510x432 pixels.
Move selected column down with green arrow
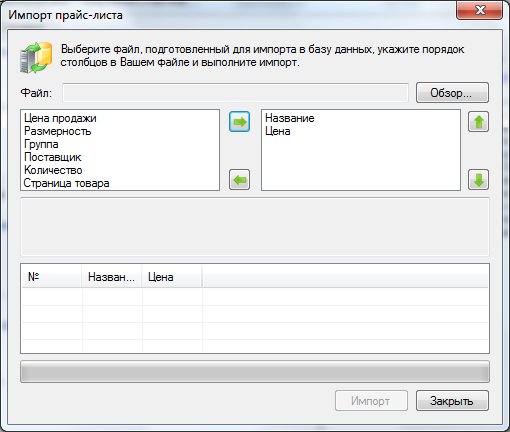pyautogui.click(x=478, y=180)
